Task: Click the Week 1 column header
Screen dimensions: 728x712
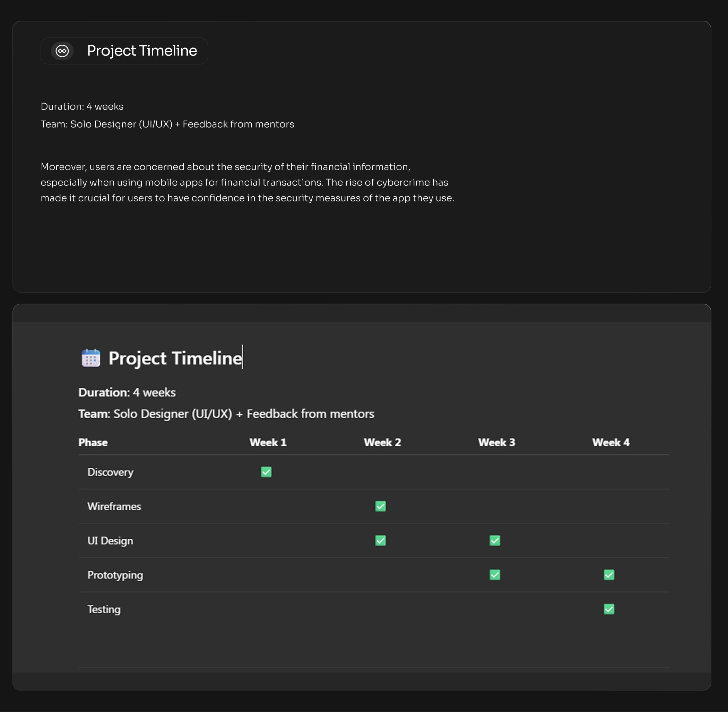Action: 268,442
